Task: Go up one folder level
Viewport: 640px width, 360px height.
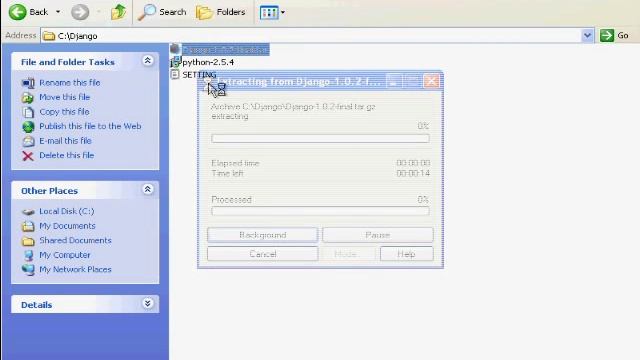Action: (x=118, y=12)
